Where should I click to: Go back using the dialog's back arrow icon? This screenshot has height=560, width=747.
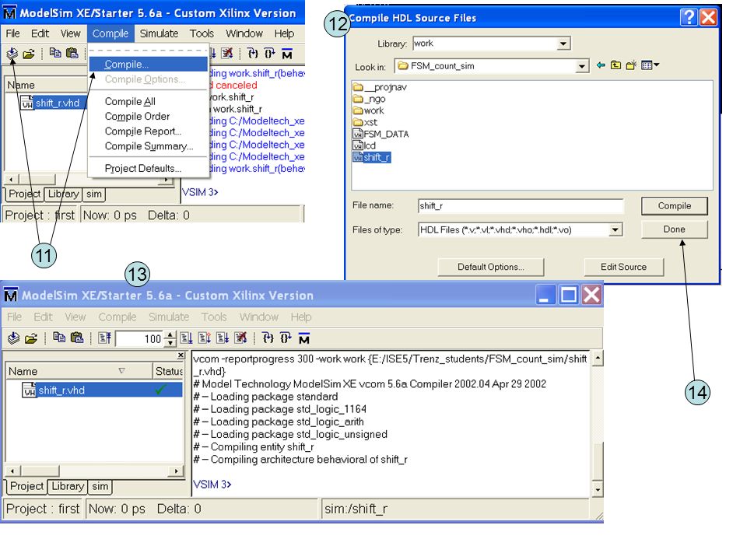(x=601, y=65)
